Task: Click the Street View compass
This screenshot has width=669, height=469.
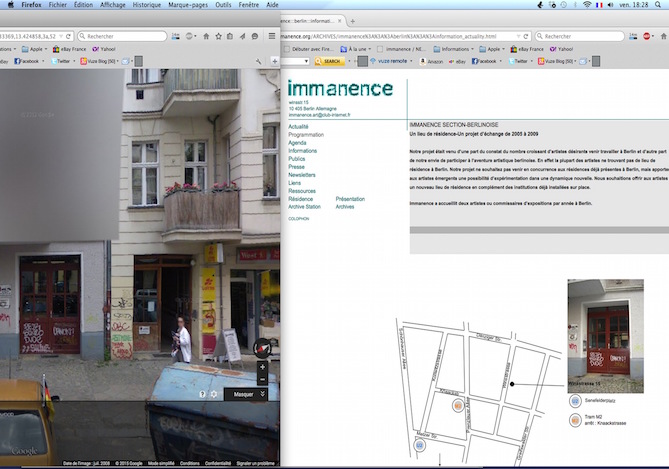Action: [262, 349]
